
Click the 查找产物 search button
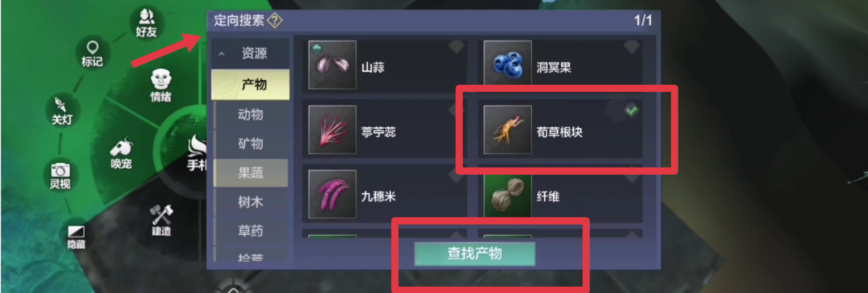click(475, 253)
